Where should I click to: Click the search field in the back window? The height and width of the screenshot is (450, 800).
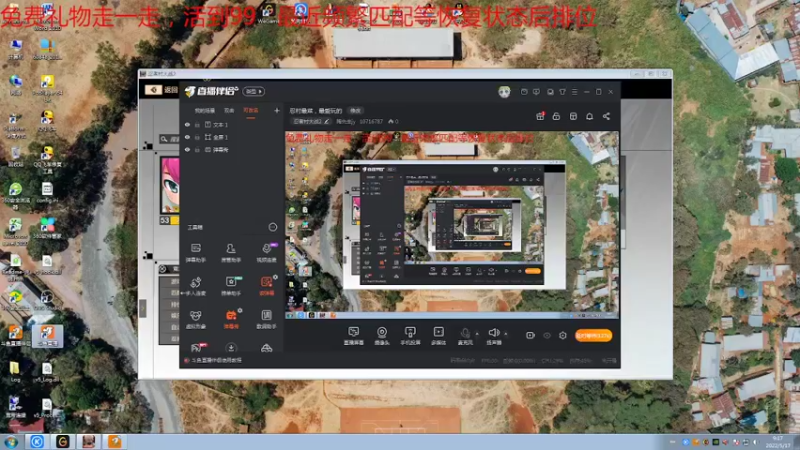(x=169, y=139)
